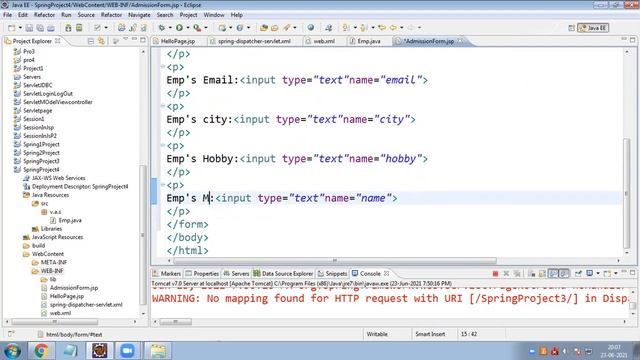Viewport: 640px width, 360px height.
Task: Select the Java EE perspective button
Action: coord(593,28)
